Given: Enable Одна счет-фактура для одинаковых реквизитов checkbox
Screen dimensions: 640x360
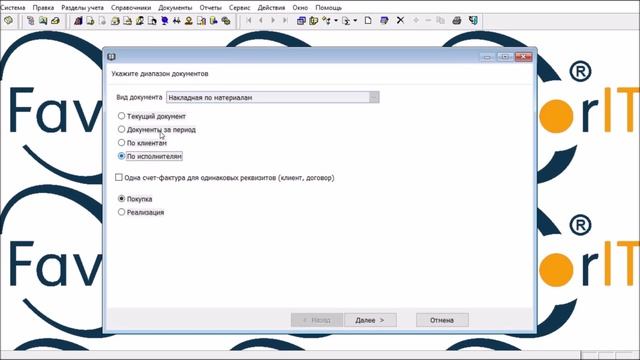Looking at the screenshot, I should (x=118, y=177).
